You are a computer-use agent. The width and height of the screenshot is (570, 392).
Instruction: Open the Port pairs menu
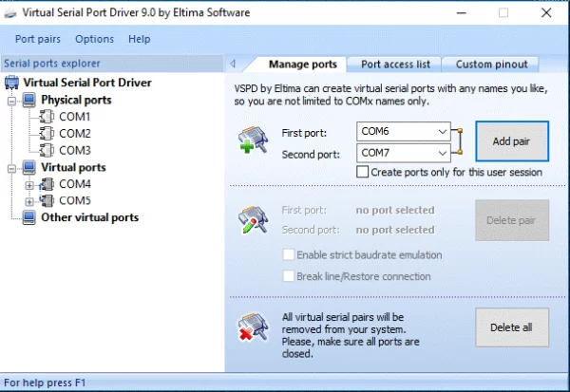tap(38, 39)
